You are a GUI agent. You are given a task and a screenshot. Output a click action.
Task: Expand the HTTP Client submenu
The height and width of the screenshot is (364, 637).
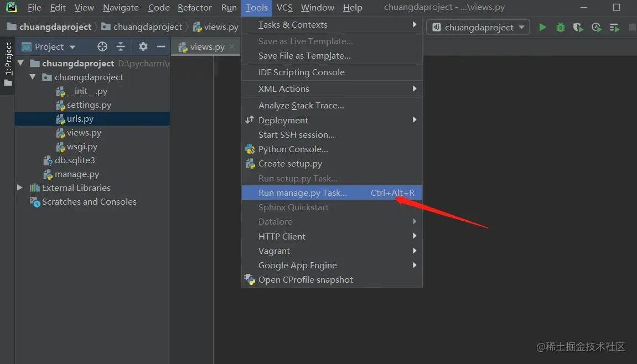(x=332, y=236)
